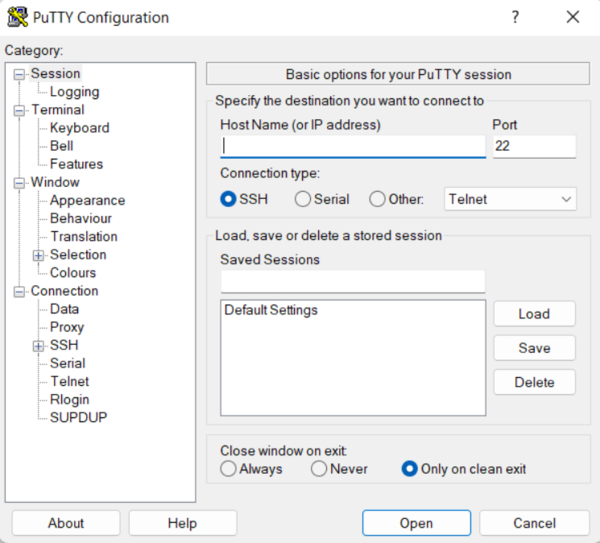Set close window on exit to Never
The width and height of the screenshot is (600, 543).
click(x=319, y=469)
